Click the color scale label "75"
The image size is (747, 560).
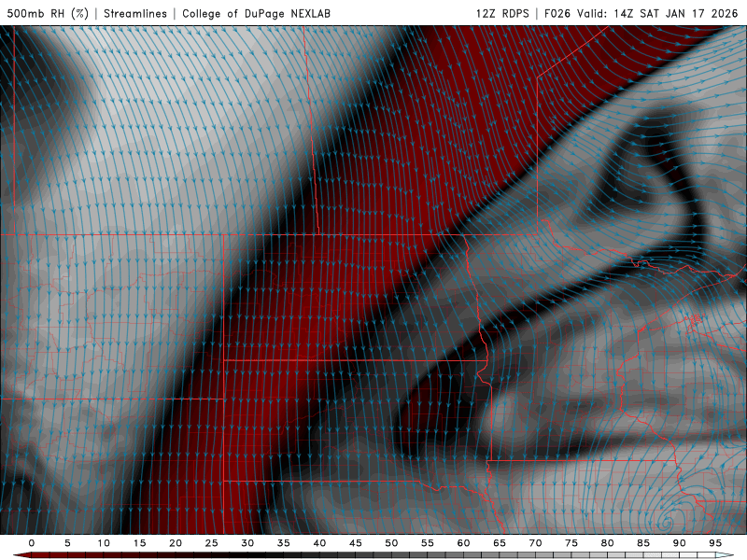(x=571, y=543)
